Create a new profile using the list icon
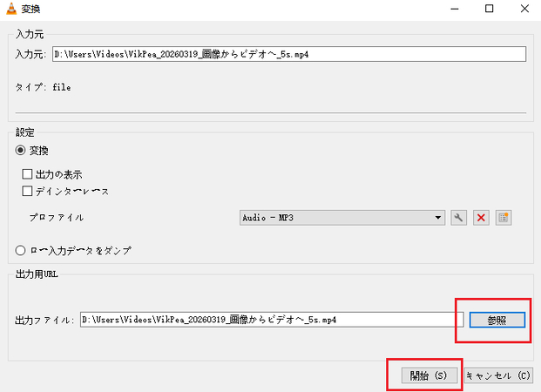This screenshot has height=392, width=541. tap(504, 218)
